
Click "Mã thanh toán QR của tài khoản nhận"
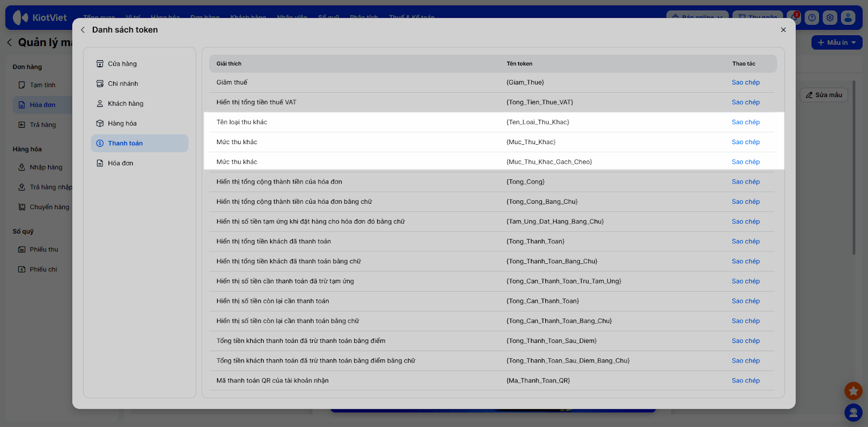(272, 380)
